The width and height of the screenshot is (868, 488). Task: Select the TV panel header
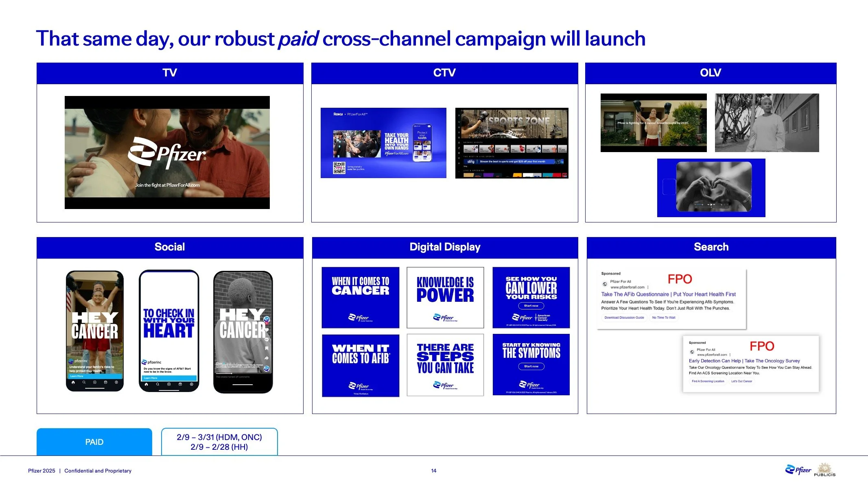click(x=170, y=73)
